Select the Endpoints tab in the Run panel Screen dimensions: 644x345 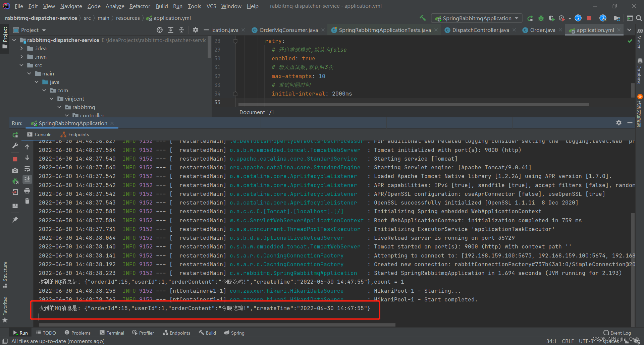point(75,134)
